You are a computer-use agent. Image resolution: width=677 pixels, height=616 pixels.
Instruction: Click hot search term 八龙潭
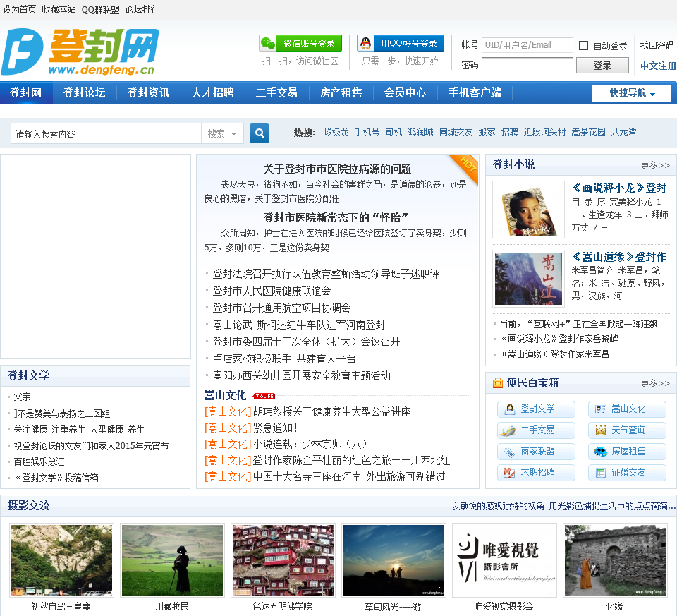[x=623, y=132]
